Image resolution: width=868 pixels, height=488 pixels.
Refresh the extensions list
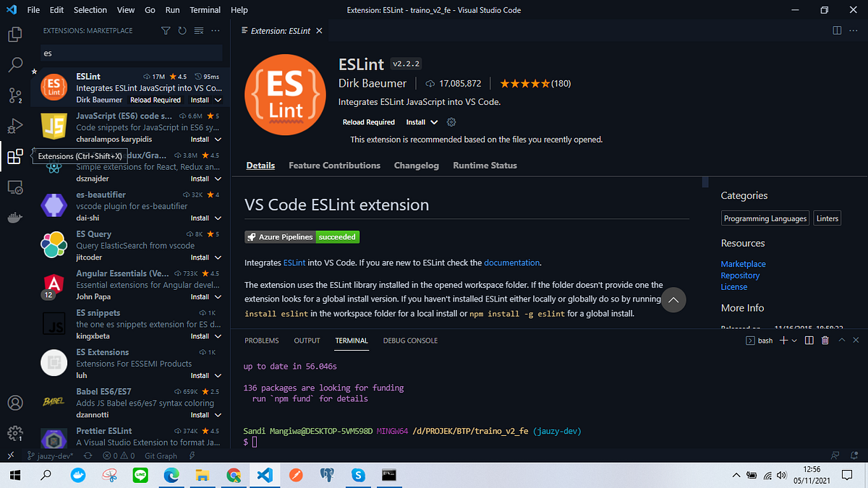pos(182,30)
